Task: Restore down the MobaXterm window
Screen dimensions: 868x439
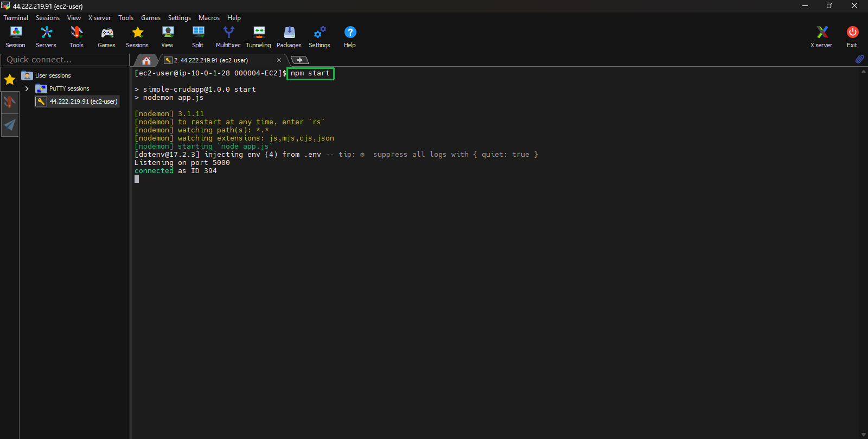Action: pos(829,5)
